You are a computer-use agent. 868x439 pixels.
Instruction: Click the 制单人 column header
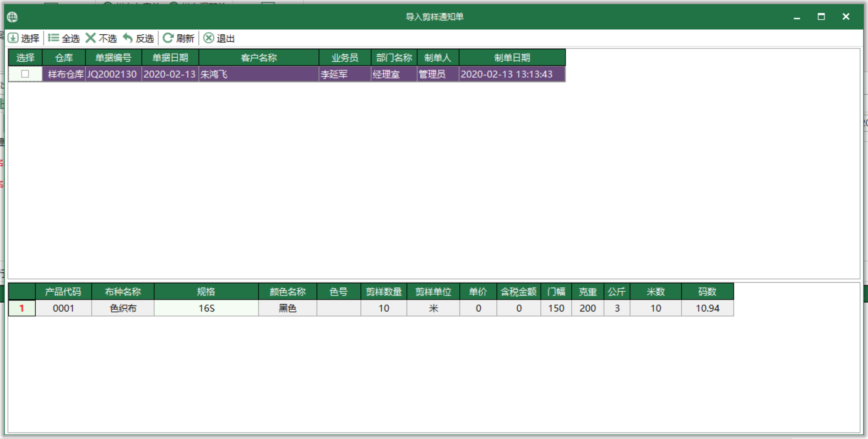(438, 58)
